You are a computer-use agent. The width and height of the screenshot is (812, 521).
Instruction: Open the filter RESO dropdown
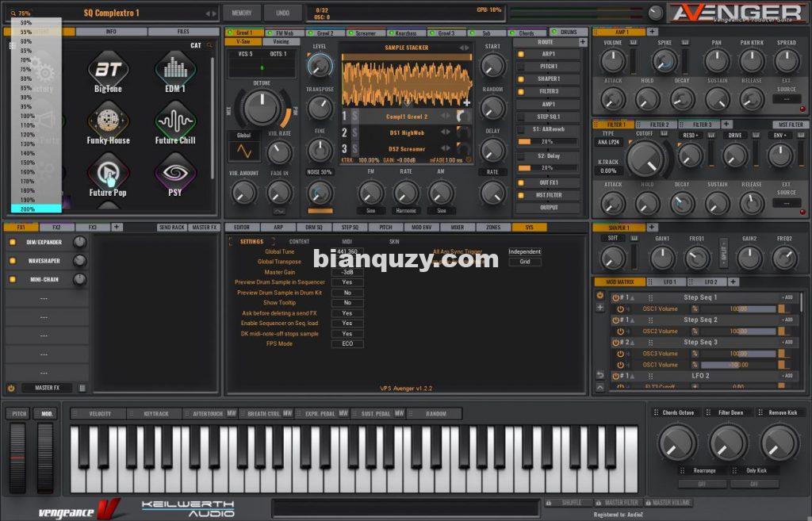pos(691,135)
